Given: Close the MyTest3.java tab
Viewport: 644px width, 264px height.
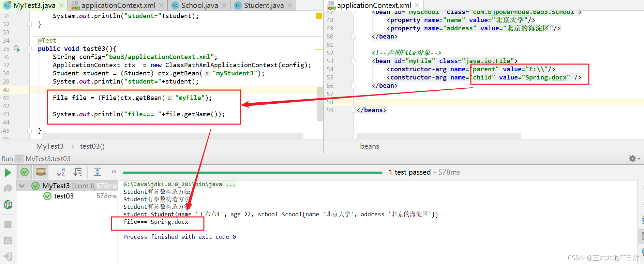Looking at the screenshot, I should pyautogui.click(x=61, y=5).
